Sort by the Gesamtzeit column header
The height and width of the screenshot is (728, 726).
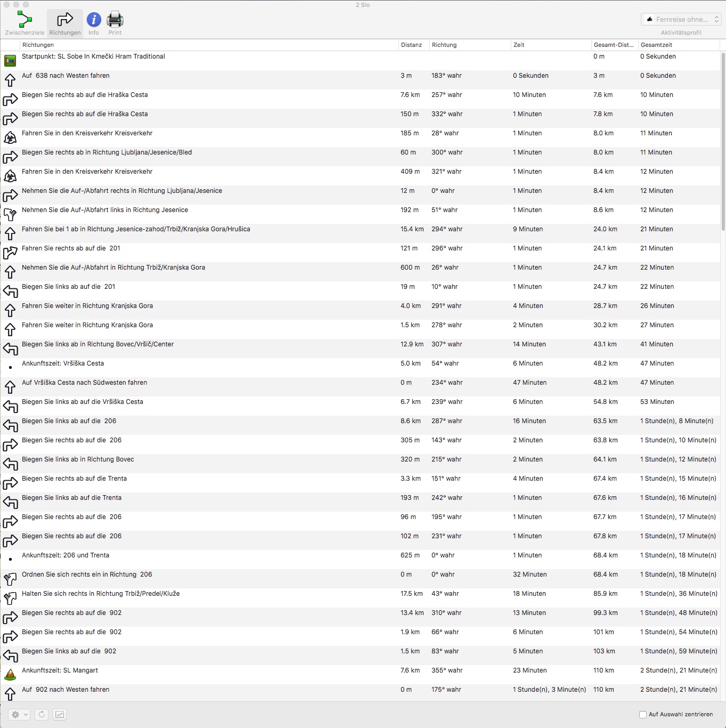coord(656,45)
